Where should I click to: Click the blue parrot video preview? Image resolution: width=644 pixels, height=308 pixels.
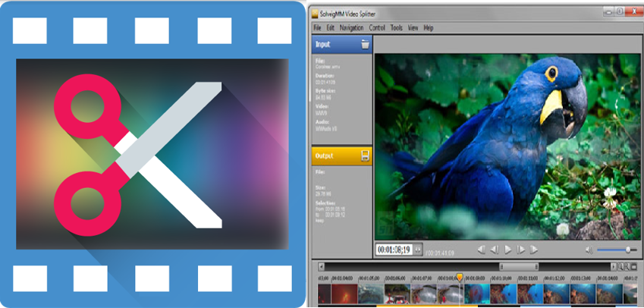507,147
